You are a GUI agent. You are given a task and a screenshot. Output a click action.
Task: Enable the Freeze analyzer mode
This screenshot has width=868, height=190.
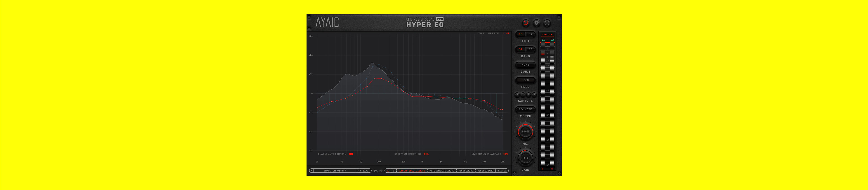coord(493,34)
